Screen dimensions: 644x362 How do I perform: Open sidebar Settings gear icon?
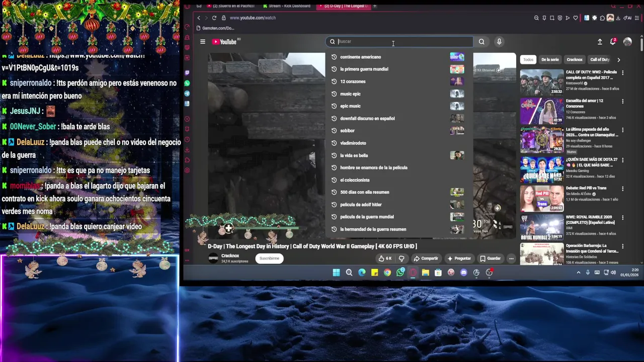pyautogui.click(x=187, y=170)
